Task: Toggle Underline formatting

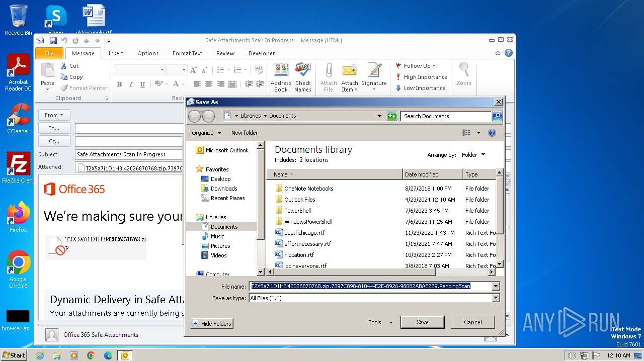Action: (x=142, y=84)
